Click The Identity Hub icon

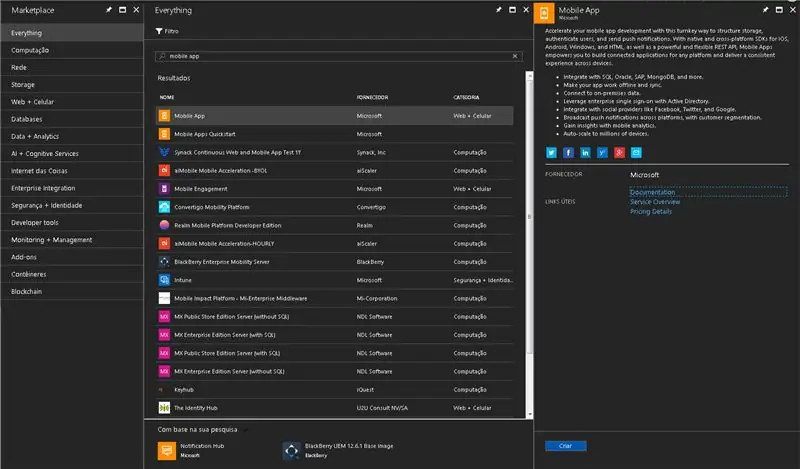point(164,408)
